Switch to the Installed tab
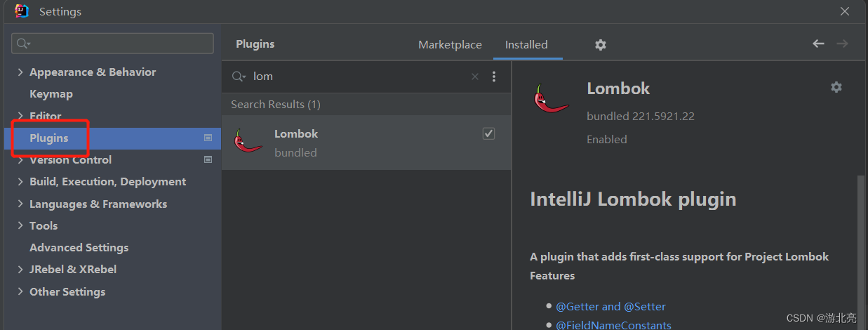Viewport: 868px width, 330px height. point(526,44)
